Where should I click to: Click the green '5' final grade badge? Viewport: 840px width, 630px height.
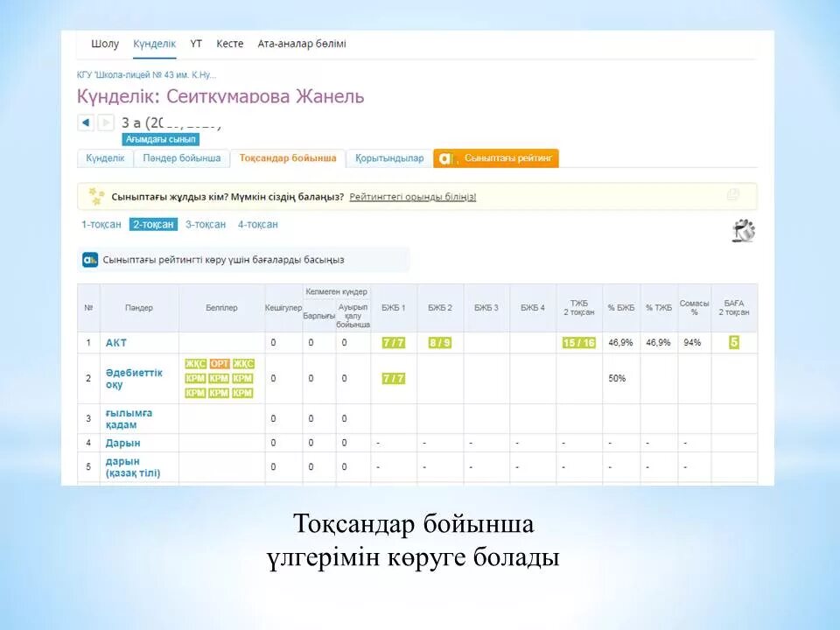pos(732,343)
